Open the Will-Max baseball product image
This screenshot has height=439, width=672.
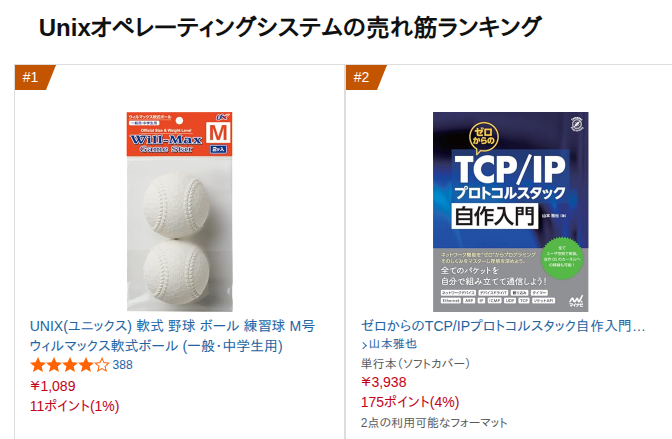click(180, 211)
